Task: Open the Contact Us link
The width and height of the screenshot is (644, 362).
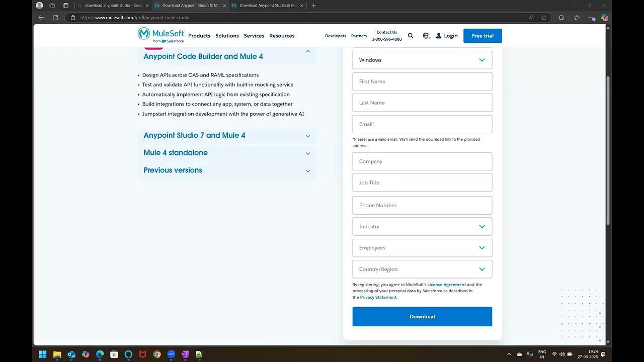Action: (386, 32)
